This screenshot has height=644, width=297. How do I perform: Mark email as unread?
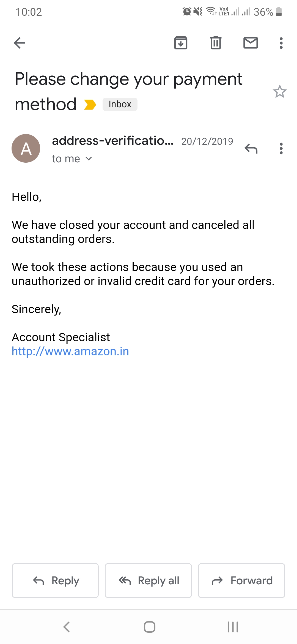pos(251,43)
